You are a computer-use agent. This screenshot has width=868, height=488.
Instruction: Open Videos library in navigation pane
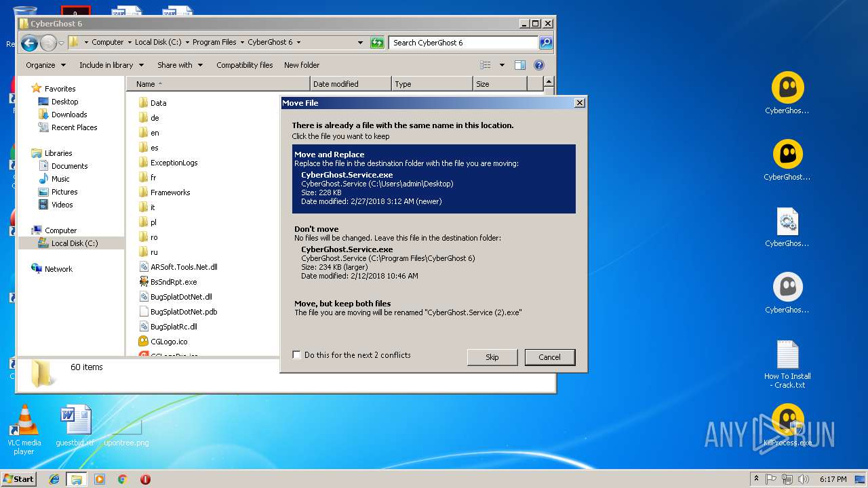click(x=56, y=205)
